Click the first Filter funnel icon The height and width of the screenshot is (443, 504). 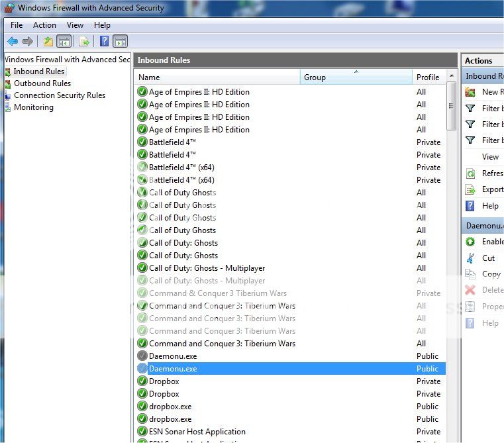coord(470,109)
